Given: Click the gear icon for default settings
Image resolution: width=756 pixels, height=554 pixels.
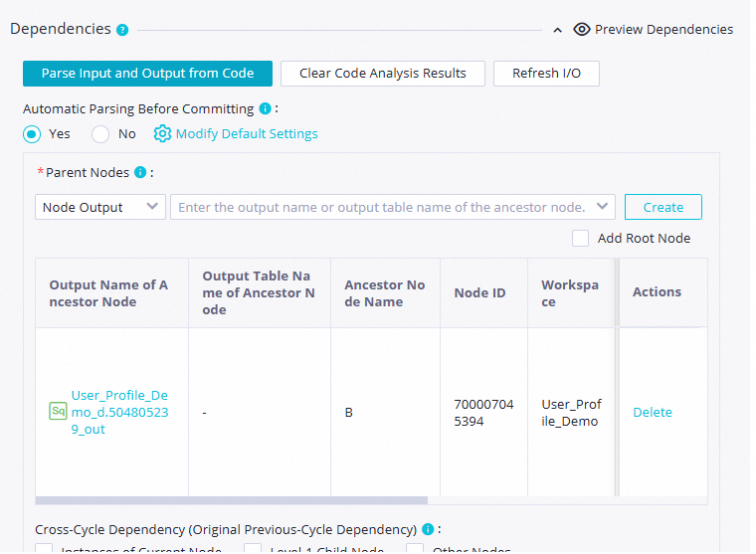Looking at the screenshot, I should [x=162, y=133].
